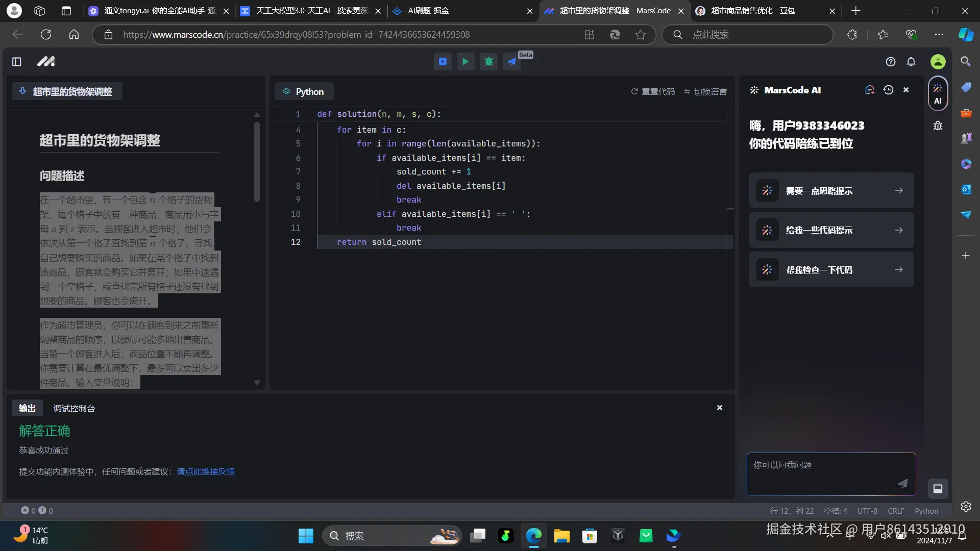980x551 pixels.
Task: Click the Beta submit paper-plane icon
Action: pos(511,62)
